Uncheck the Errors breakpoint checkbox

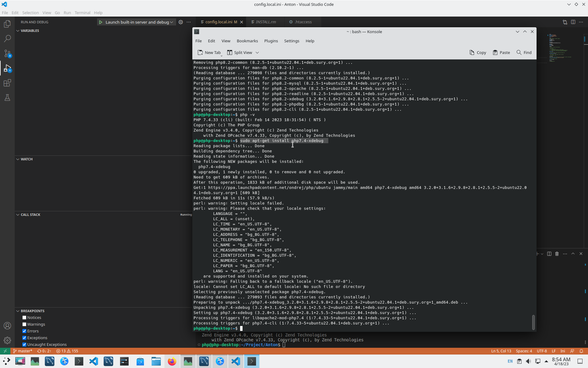point(24,331)
